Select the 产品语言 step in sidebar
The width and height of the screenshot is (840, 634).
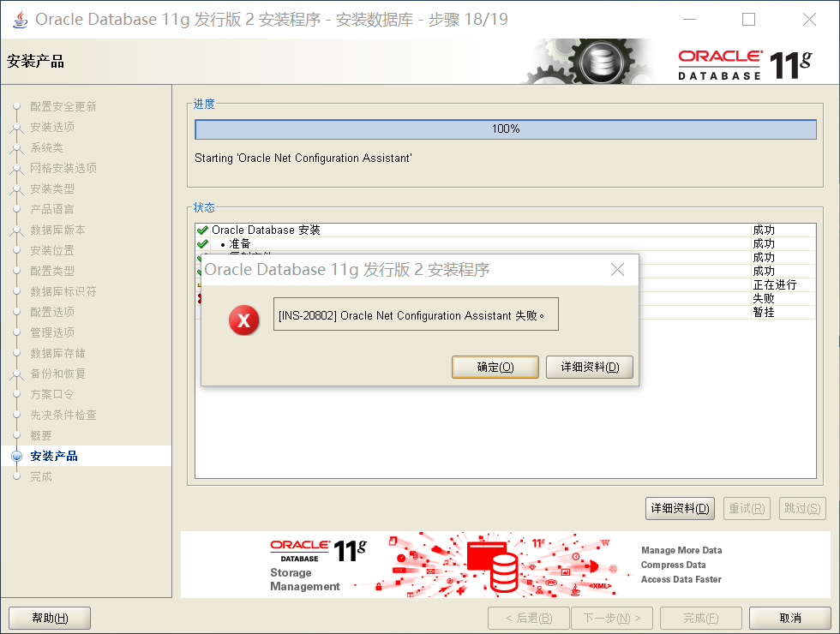tap(52, 209)
